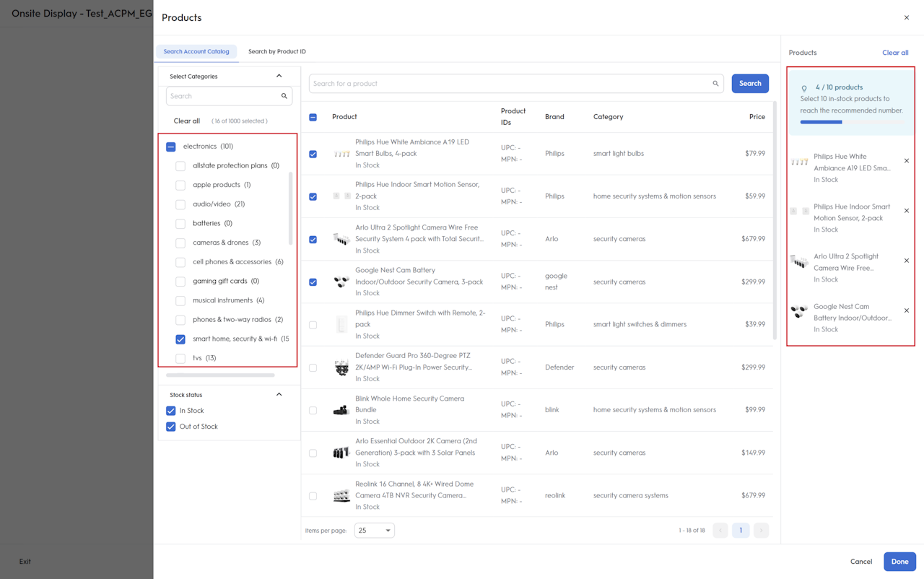Click the 4 / 10 products progress bar

852,123
